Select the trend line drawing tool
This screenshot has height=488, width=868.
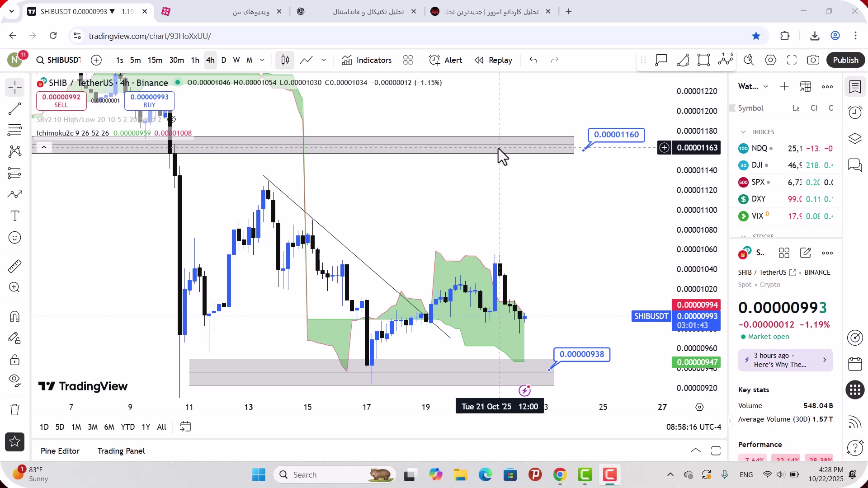[x=15, y=109]
